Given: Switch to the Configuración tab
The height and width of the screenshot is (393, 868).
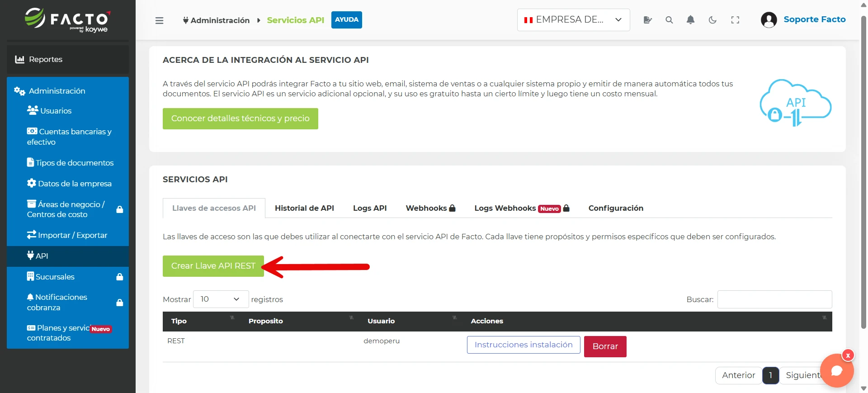Looking at the screenshot, I should point(616,208).
